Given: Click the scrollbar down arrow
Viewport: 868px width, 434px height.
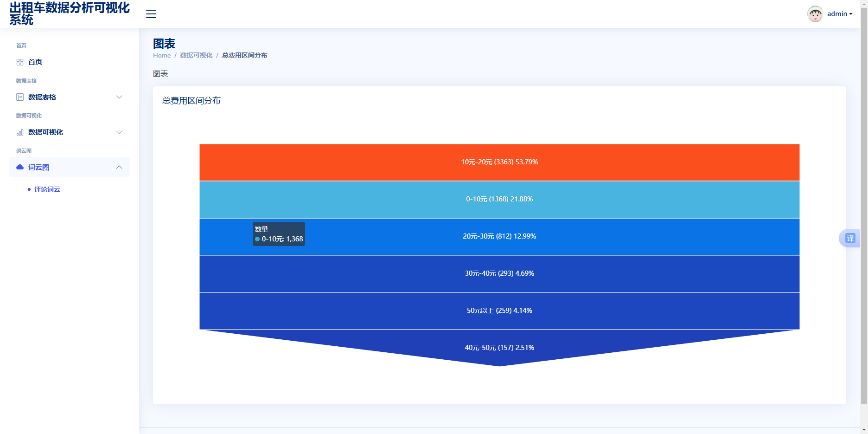Looking at the screenshot, I should (864, 430).
